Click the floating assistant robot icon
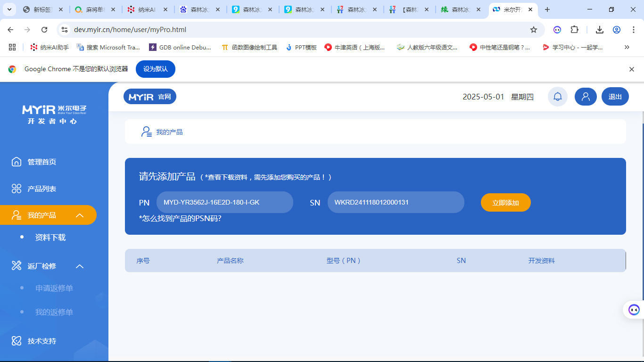Viewport: 644px width, 362px height. tap(634, 310)
